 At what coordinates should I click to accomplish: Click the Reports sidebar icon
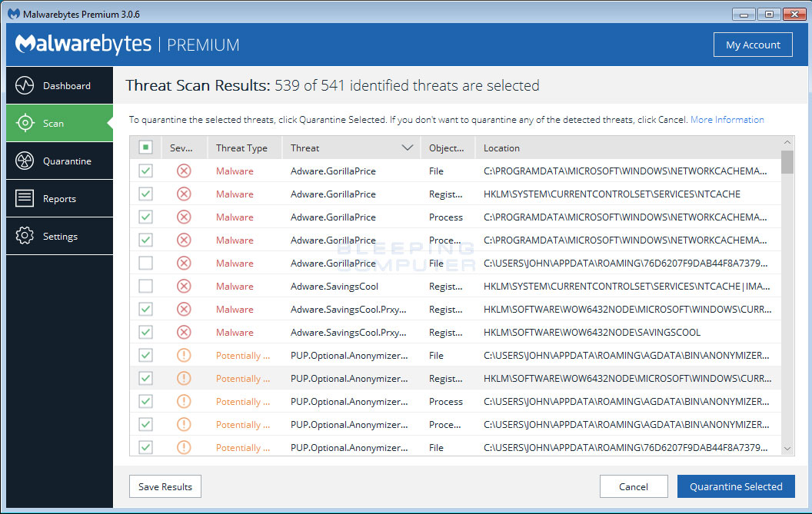point(26,198)
